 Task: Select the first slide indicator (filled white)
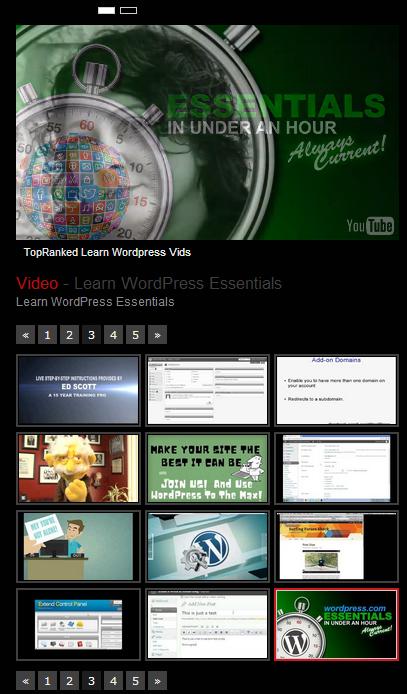106,10
